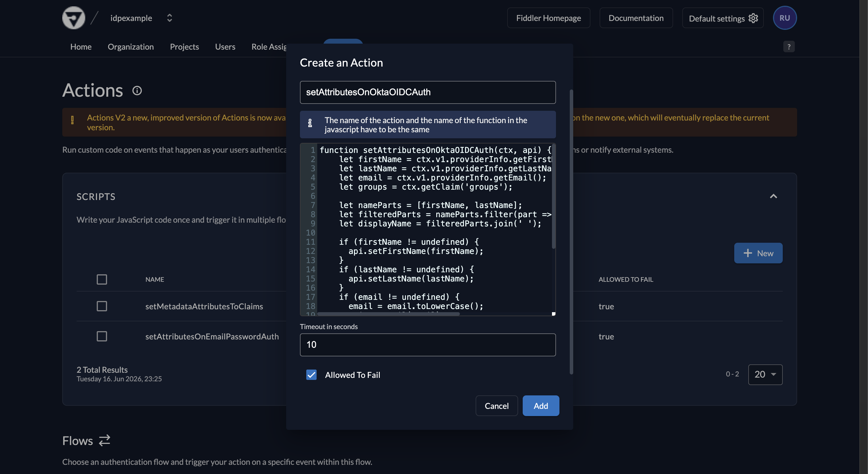The width and height of the screenshot is (868, 474).
Task: Click the dialog's vertical scrollbar
Action: pos(571,232)
